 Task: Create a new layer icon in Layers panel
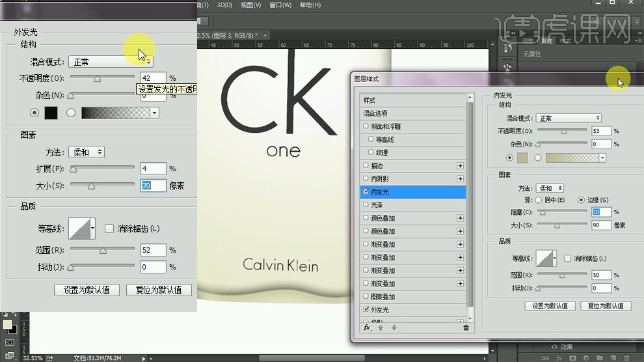tap(613, 358)
